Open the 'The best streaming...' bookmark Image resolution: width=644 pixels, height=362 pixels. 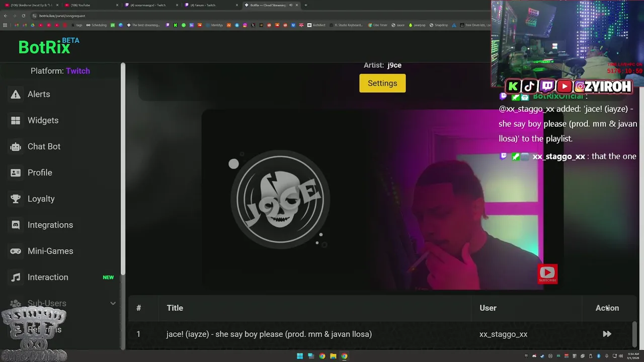click(143, 25)
